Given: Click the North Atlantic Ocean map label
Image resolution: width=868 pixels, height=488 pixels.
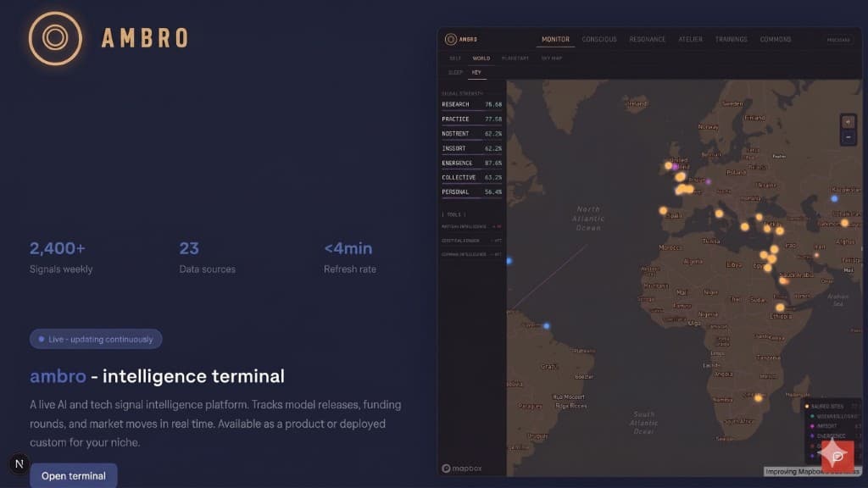Looking at the screenshot, I should pyautogui.click(x=588, y=219).
